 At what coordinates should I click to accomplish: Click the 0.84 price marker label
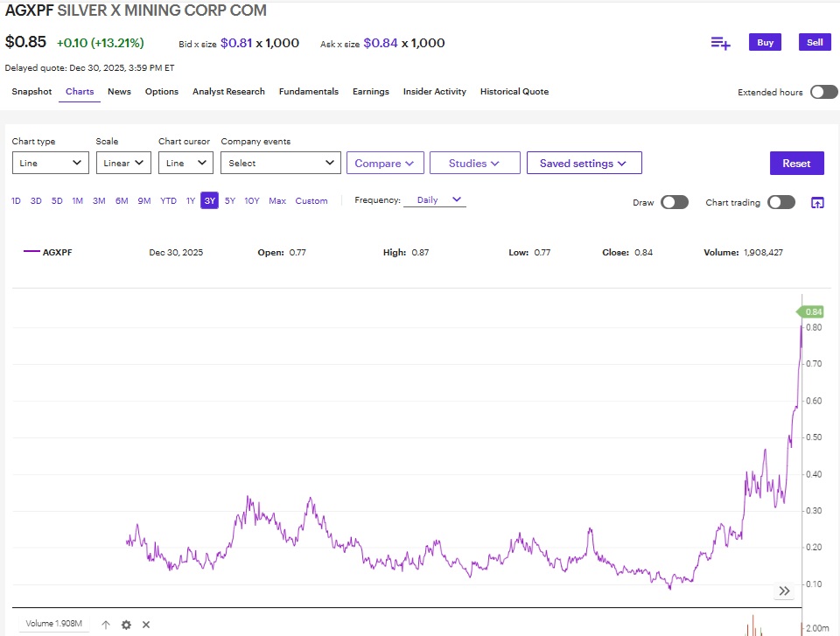pyautogui.click(x=811, y=311)
